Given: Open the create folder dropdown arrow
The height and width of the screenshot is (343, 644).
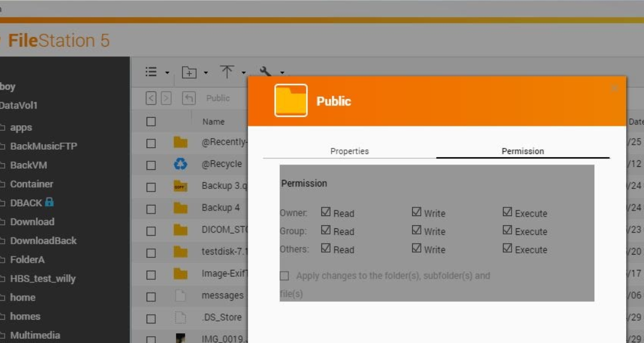Looking at the screenshot, I should [x=205, y=73].
